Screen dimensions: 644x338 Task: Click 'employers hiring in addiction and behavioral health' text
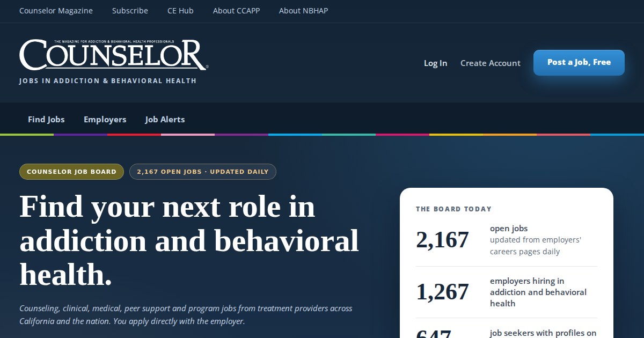[x=538, y=292]
